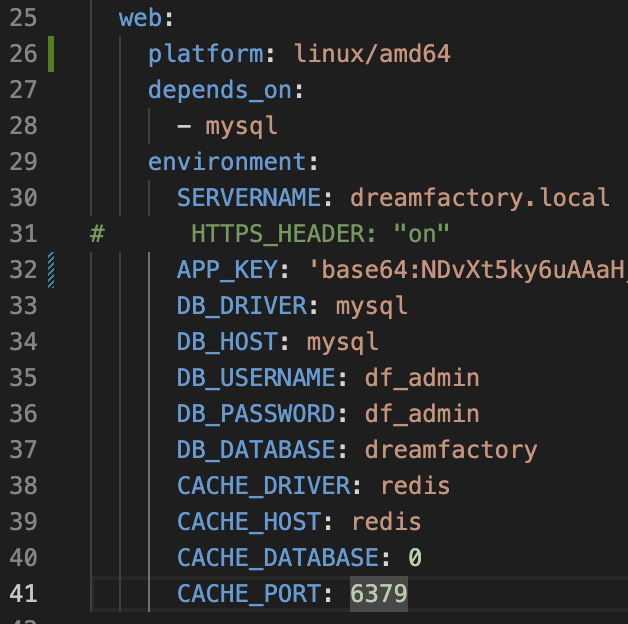
Task: Click the 0 value of CACHE_DATABASE
Action: [x=415, y=557]
